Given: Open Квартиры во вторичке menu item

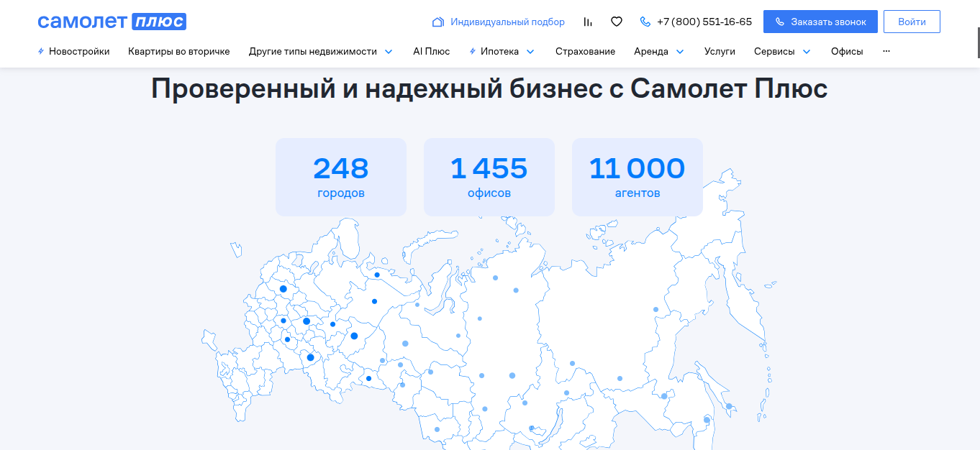Looking at the screenshot, I should (179, 51).
